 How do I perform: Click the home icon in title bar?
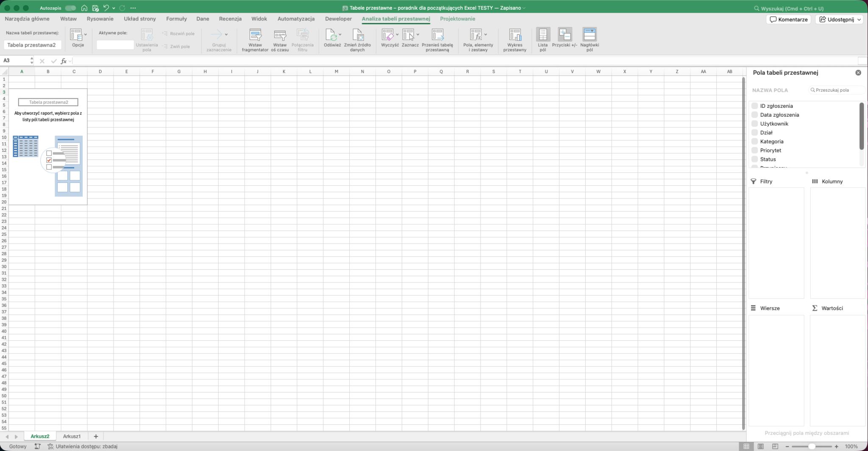point(84,8)
